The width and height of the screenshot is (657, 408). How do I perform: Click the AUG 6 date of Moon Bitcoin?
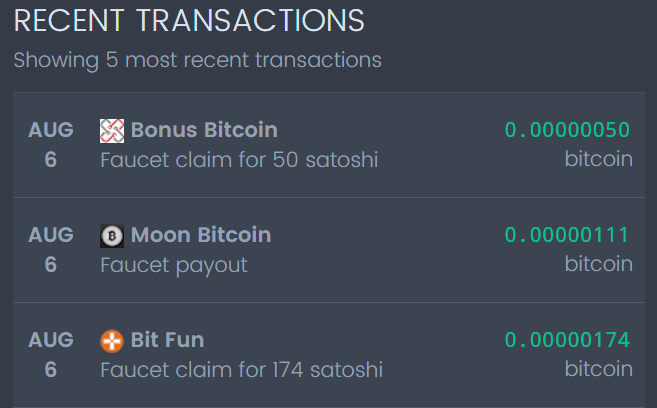[x=51, y=250]
